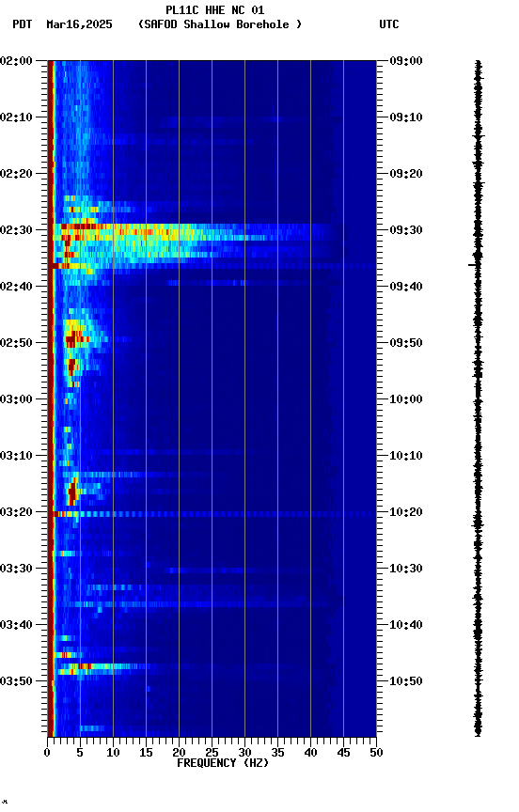
Task: Click the 02:00 PDT time label
Action: pyautogui.click(x=16, y=61)
